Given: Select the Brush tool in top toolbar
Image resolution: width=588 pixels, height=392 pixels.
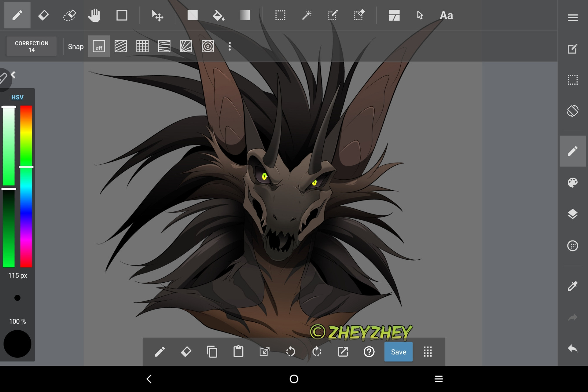Looking at the screenshot, I should (17, 15).
